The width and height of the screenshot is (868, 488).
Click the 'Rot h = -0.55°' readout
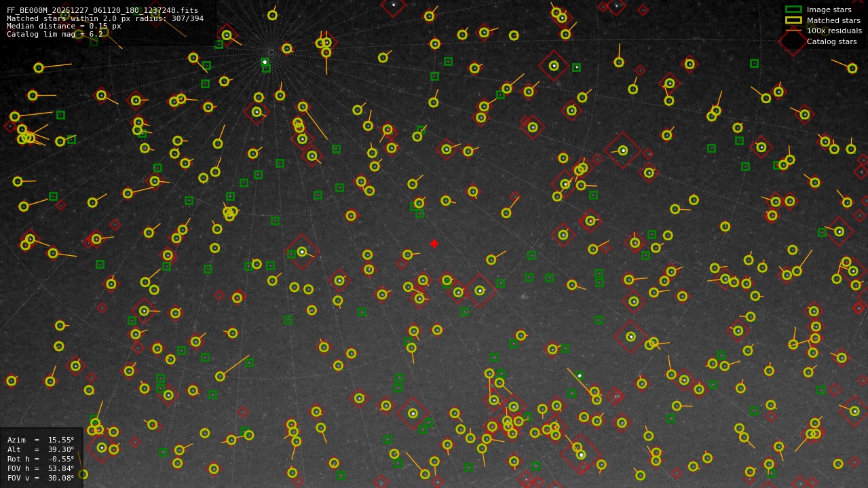click(x=41, y=459)
